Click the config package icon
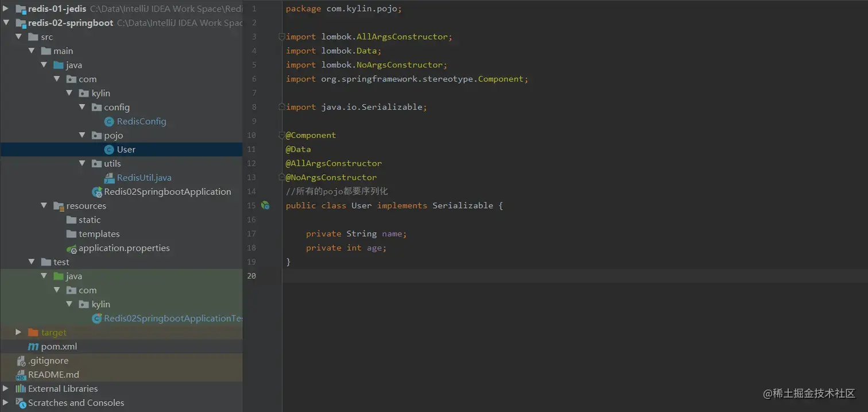Viewport: 868px width, 412px height. (97, 107)
